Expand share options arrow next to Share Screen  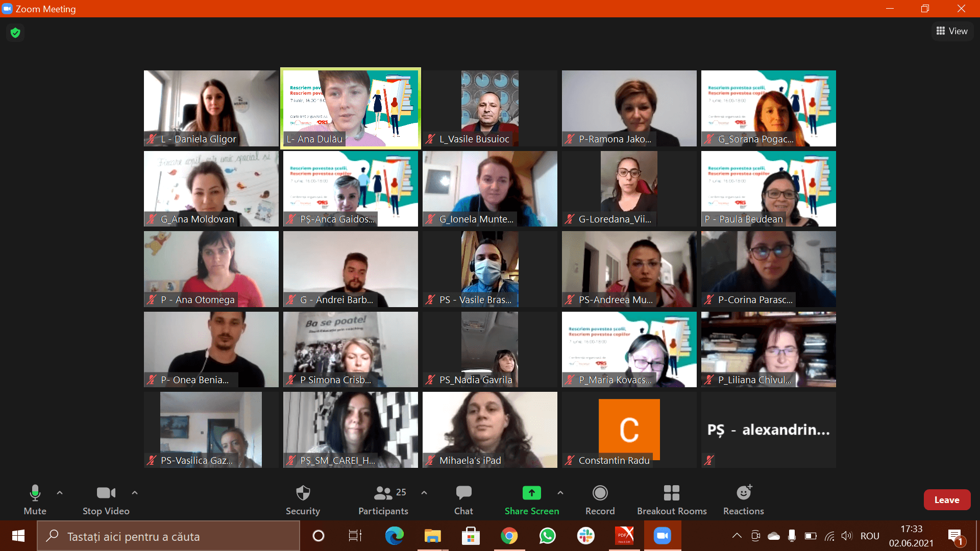560,493
